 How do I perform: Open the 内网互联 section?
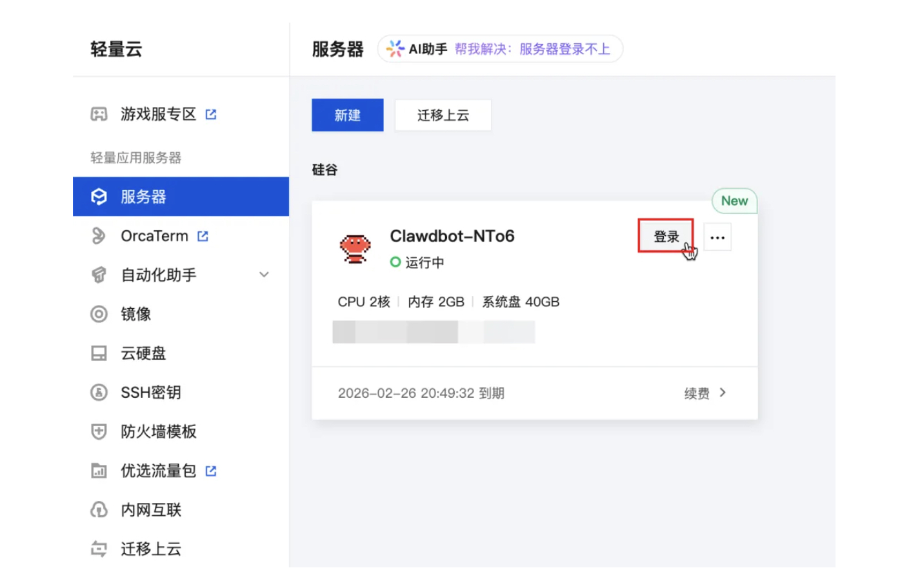coord(152,510)
